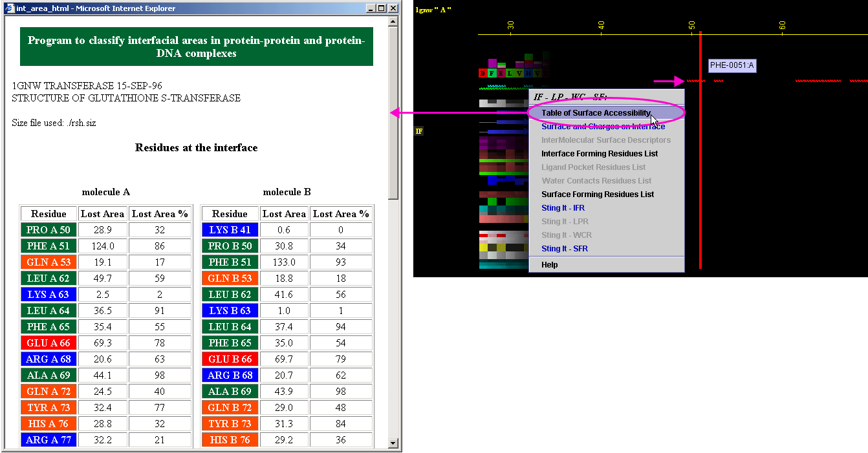Screen dimensions: 868x453
Task: Minimize the int_area_html Internet Explorer window
Action: (x=370, y=8)
